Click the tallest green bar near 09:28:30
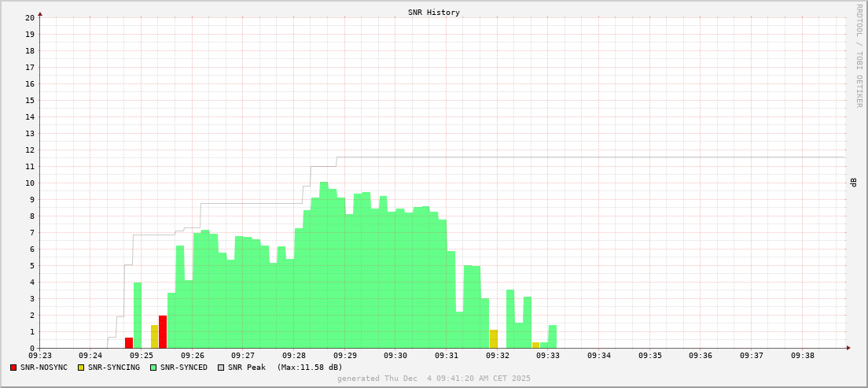Image resolution: width=868 pixels, height=388 pixels. [324, 265]
